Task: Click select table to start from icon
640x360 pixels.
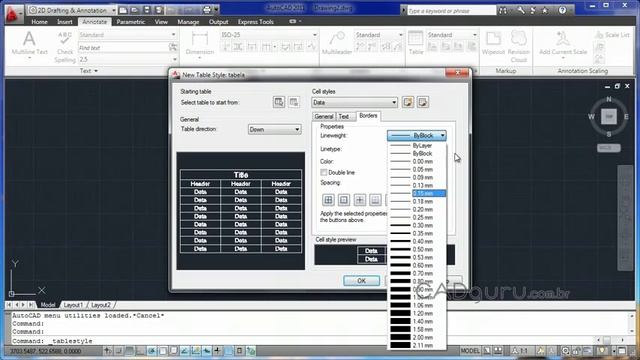Action: (x=279, y=102)
